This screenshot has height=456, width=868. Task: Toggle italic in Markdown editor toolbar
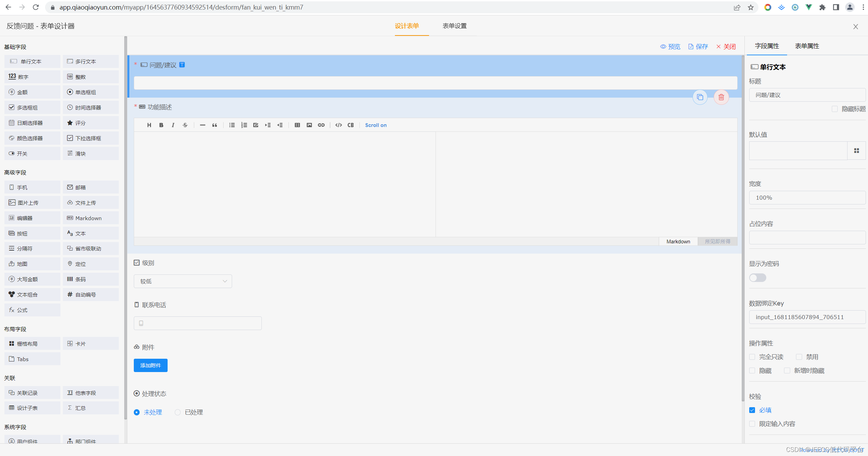point(173,125)
